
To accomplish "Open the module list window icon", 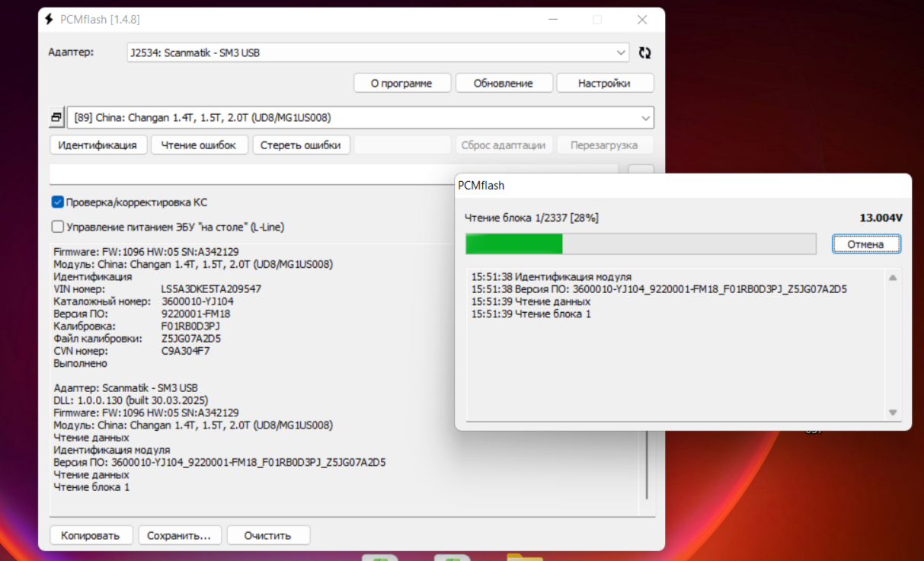I will coord(56,117).
